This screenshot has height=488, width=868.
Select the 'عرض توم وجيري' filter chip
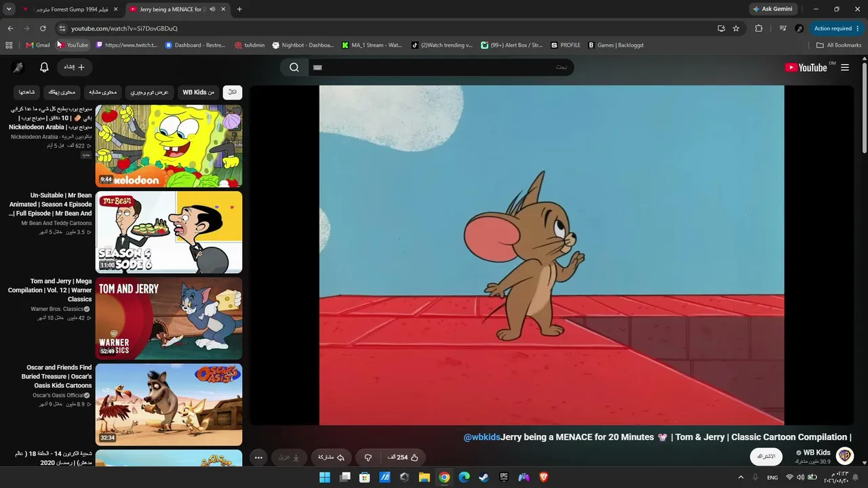pos(150,92)
